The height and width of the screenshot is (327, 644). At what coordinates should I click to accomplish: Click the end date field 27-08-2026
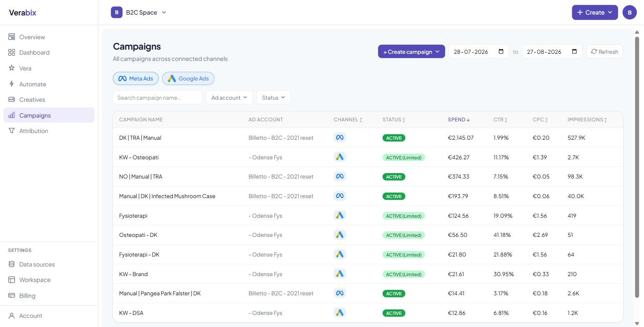coord(552,51)
